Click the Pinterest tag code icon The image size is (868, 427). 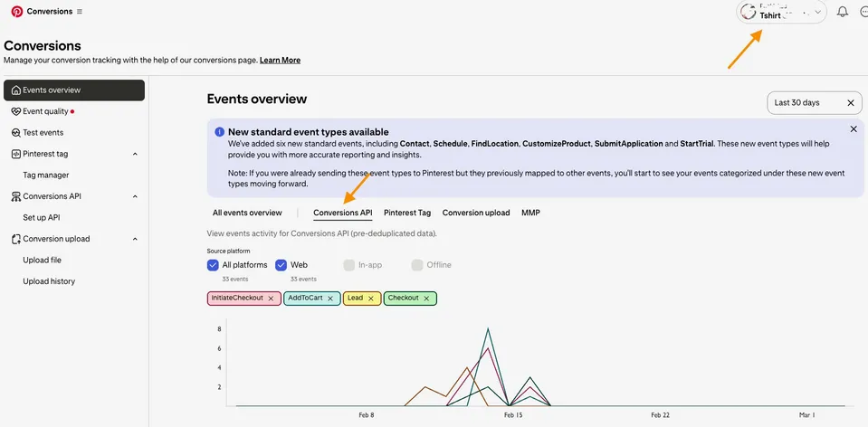pyautogui.click(x=16, y=154)
